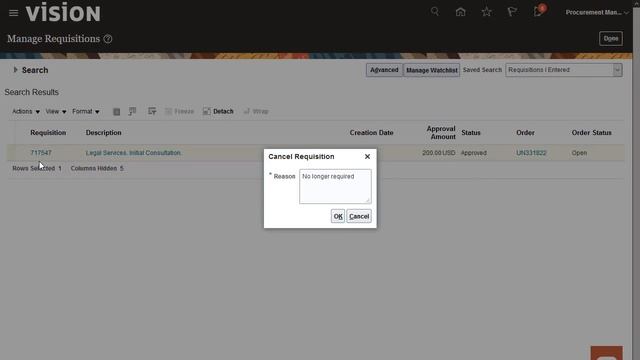Open the Actions menu
The width and height of the screenshot is (640, 360).
point(26,111)
